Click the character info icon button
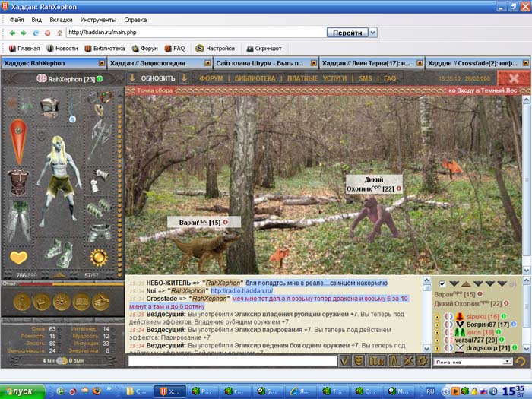The height and width of the screenshot is (399, 532). pyautogui.click(x=21, y=302)
